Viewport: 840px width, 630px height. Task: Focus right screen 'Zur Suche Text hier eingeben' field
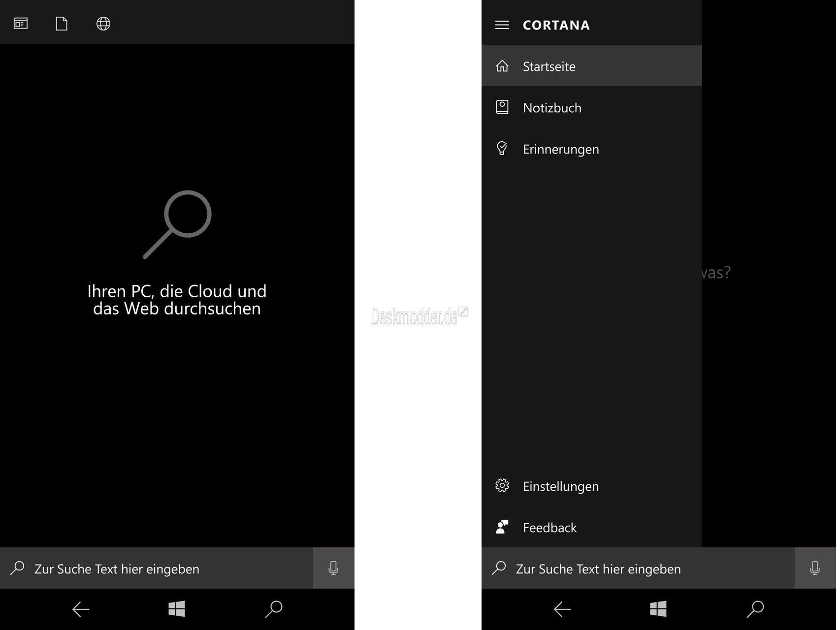pyautogui.click(x=638, y=568)
